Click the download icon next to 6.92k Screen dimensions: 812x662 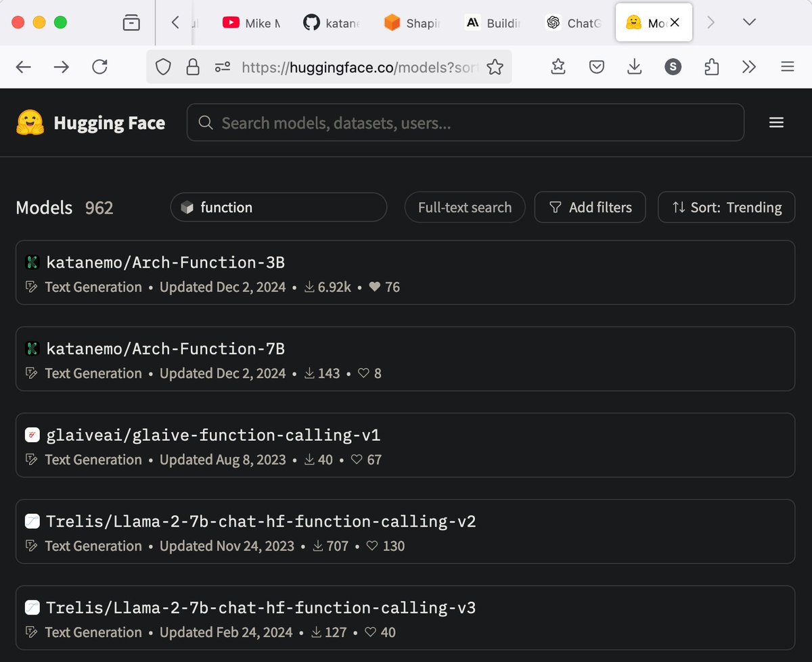tap(309, 287)
